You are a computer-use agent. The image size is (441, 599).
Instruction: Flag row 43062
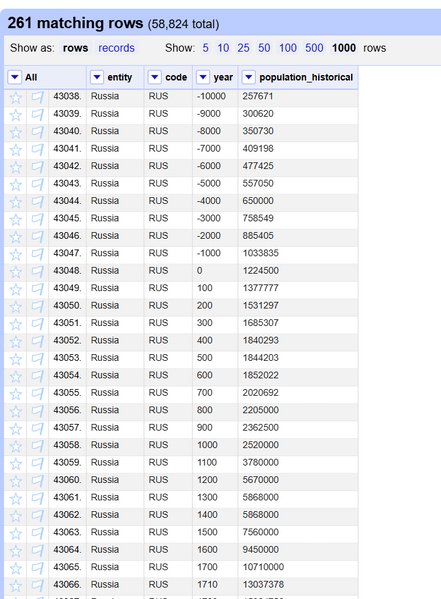click(37, 516)
